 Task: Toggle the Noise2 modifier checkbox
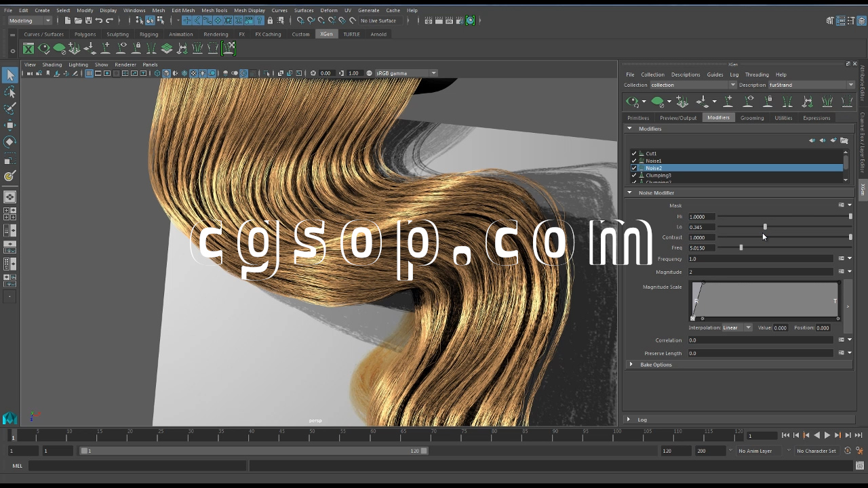[634, 168]
